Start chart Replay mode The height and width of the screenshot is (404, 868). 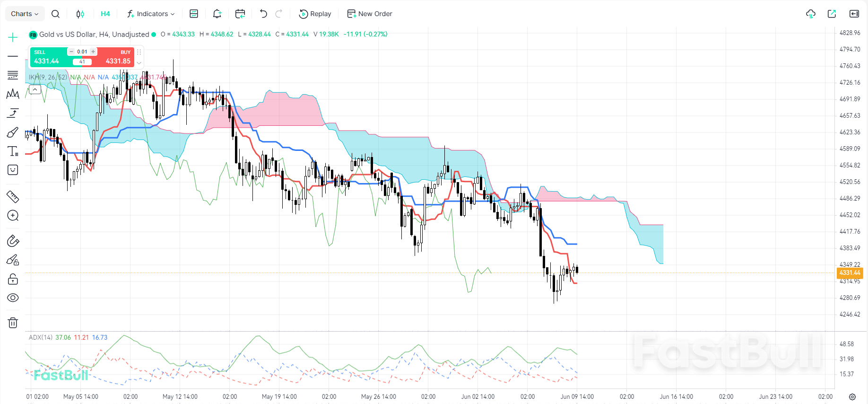click(315, 14)
